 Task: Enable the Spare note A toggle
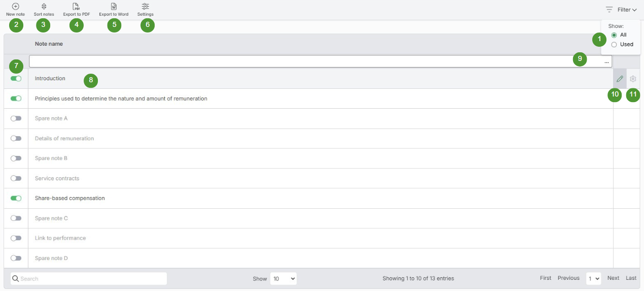coord(16,118)
